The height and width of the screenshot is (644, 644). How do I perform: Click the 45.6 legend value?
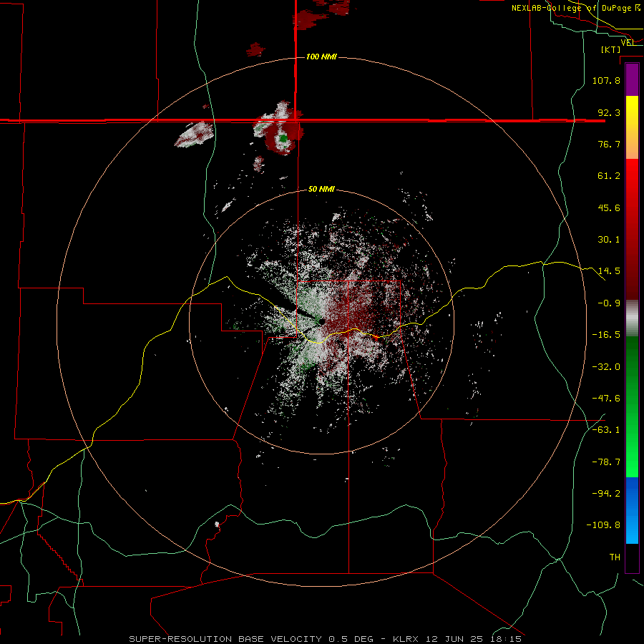click(x=609, y=208)
